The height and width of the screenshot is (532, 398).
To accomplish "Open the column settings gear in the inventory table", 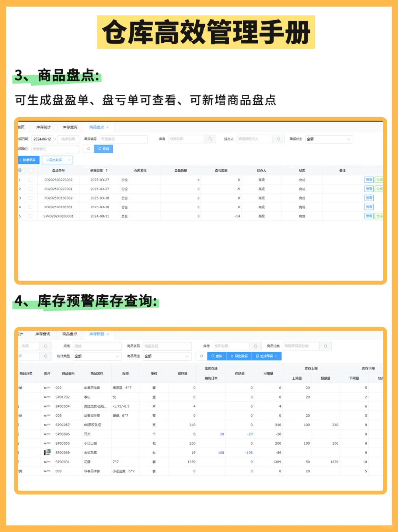I will [20, 170].
